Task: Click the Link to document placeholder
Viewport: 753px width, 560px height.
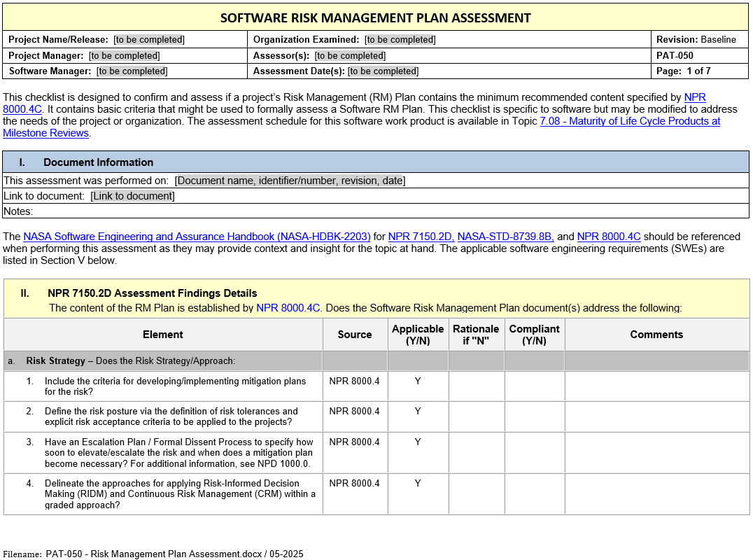Action: click(x=132, y=196)
